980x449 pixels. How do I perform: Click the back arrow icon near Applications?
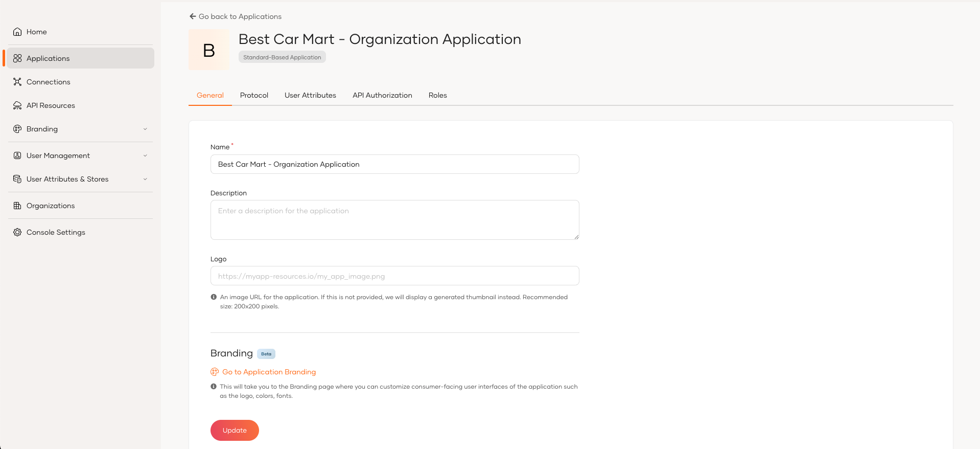click(x=193, y=16)
